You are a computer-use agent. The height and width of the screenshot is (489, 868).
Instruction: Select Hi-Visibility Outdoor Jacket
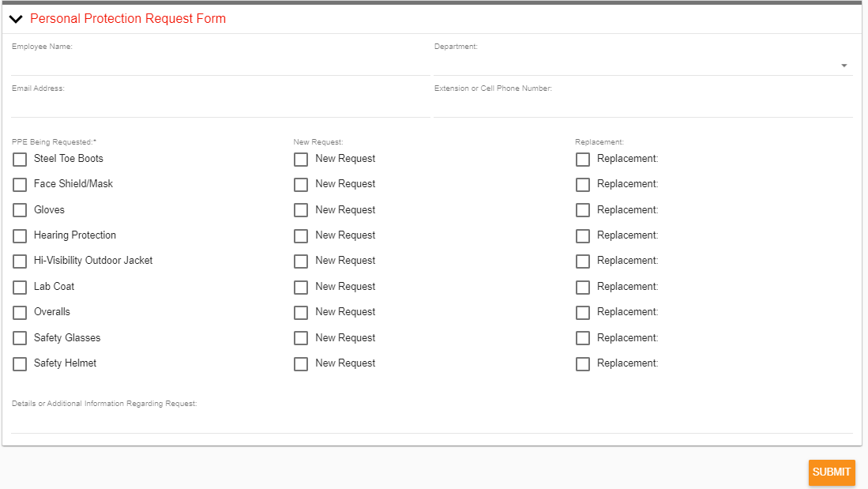20,261
